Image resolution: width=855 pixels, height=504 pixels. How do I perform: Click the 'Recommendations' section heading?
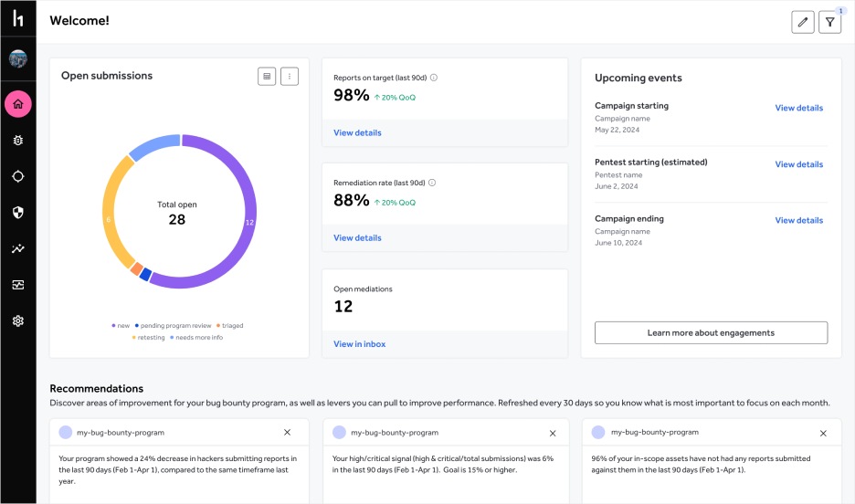tap(97, 388)
